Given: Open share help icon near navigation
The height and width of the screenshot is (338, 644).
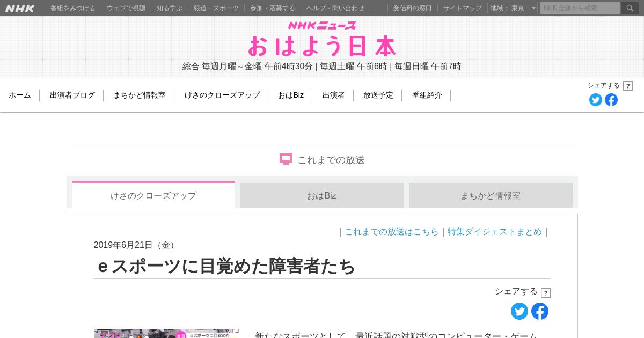Looking at the screenshot, I should coord(628,86).
